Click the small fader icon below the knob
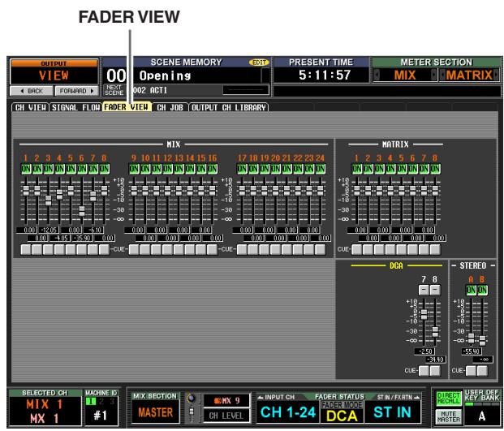Screen dimensions: 504x431 point(192,412)
